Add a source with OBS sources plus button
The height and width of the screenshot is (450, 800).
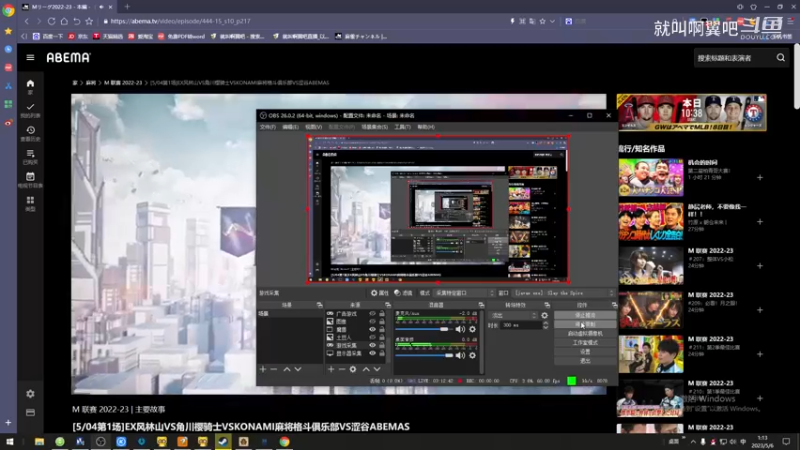click(331, 369)
